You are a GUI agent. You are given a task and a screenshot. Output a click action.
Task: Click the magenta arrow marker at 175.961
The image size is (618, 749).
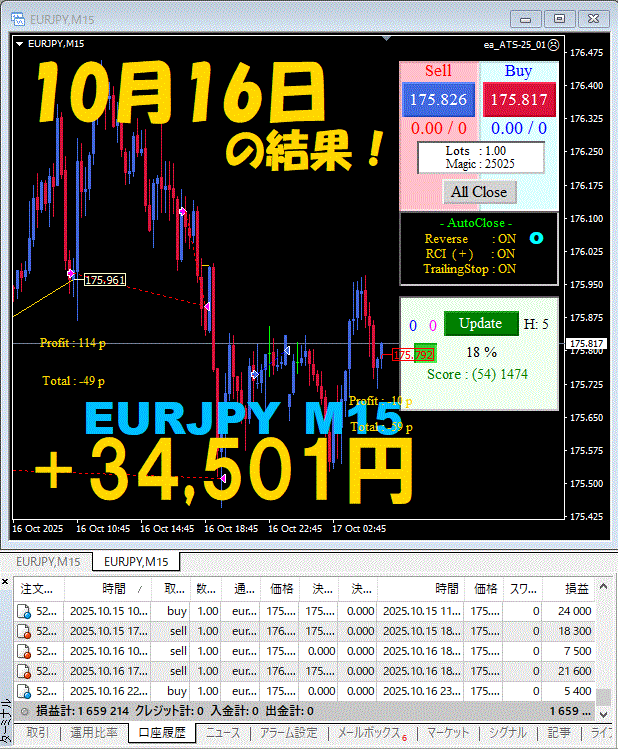71,273
